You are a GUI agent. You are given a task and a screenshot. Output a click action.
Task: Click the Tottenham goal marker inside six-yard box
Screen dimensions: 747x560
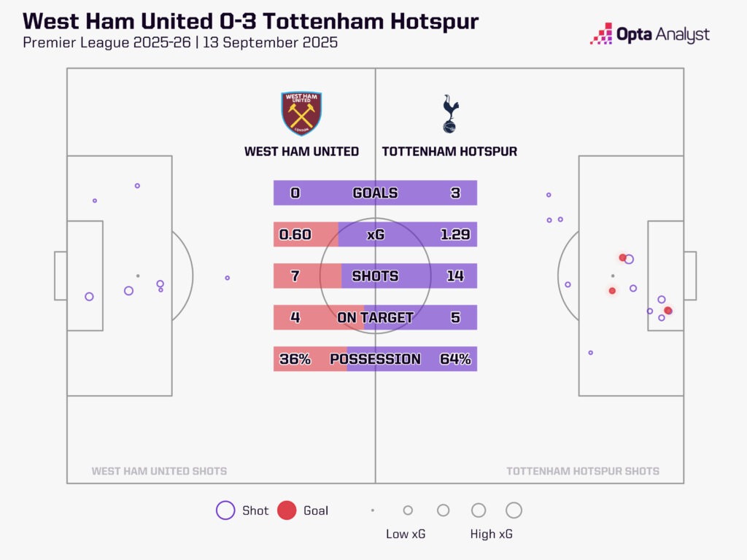[668, 311]
